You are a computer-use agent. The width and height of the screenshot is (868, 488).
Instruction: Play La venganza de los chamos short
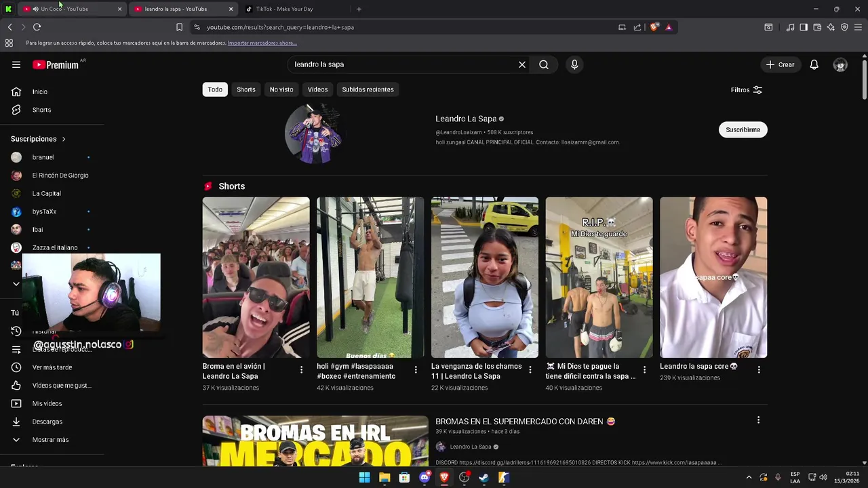485,277
